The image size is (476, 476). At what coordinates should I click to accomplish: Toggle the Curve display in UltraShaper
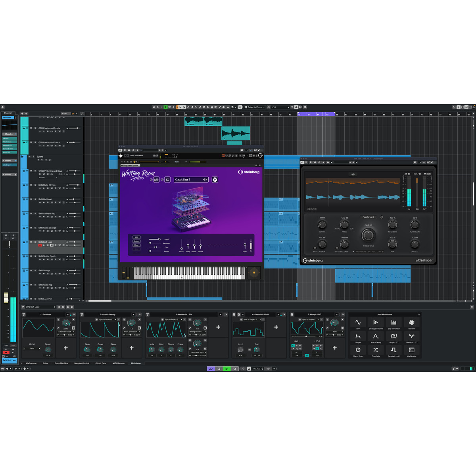click(309, 209)
